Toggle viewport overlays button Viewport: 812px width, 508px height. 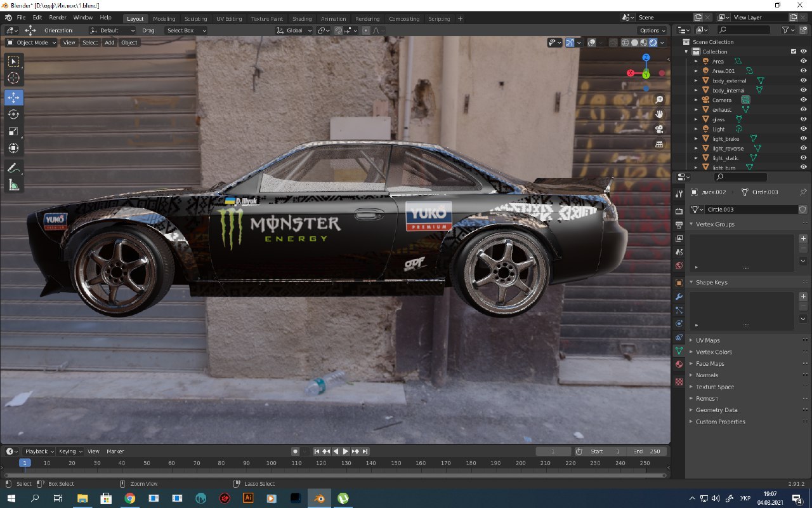(591, 43)
